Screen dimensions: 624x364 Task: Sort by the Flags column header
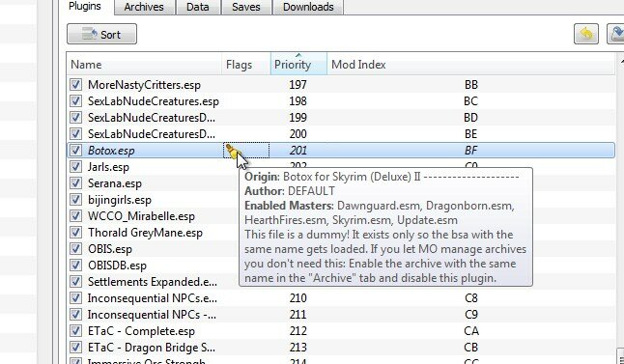(x=246, y=65)
